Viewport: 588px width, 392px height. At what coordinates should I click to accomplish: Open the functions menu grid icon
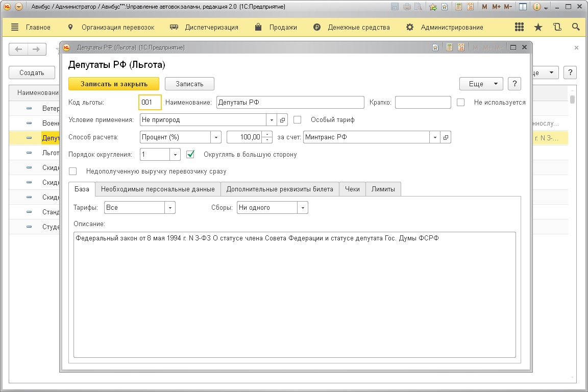pyautogui.click(x=520, y=27)
